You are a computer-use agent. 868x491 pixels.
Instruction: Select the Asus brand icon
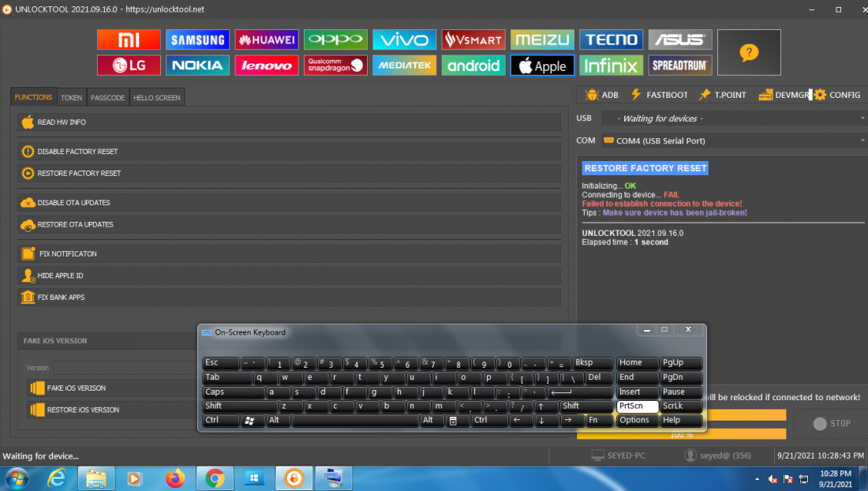pyautogui.click(x=680, y=39)
